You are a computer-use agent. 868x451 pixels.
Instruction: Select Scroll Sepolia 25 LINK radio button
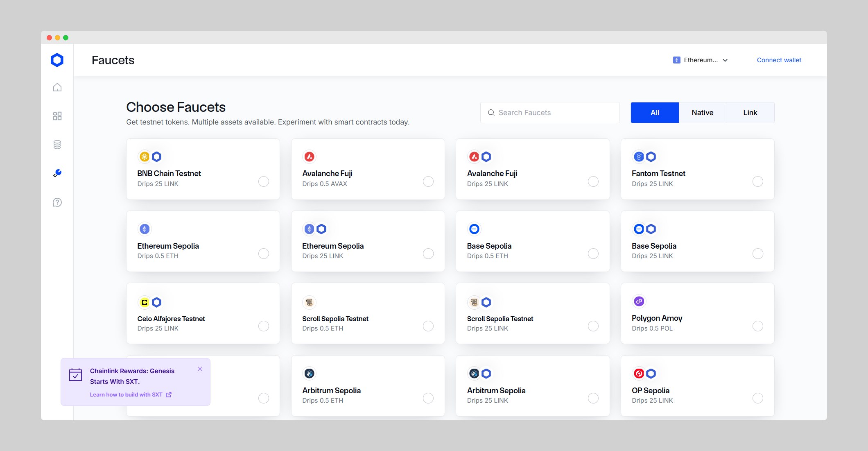(x=593, y=326)
